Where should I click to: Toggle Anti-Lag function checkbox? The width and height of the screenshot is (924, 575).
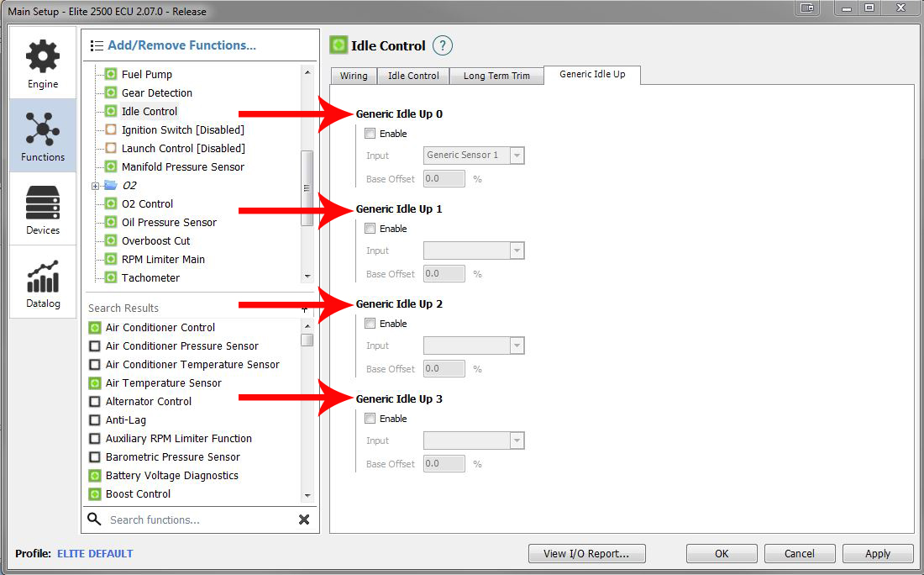click(x=94, y=419)
